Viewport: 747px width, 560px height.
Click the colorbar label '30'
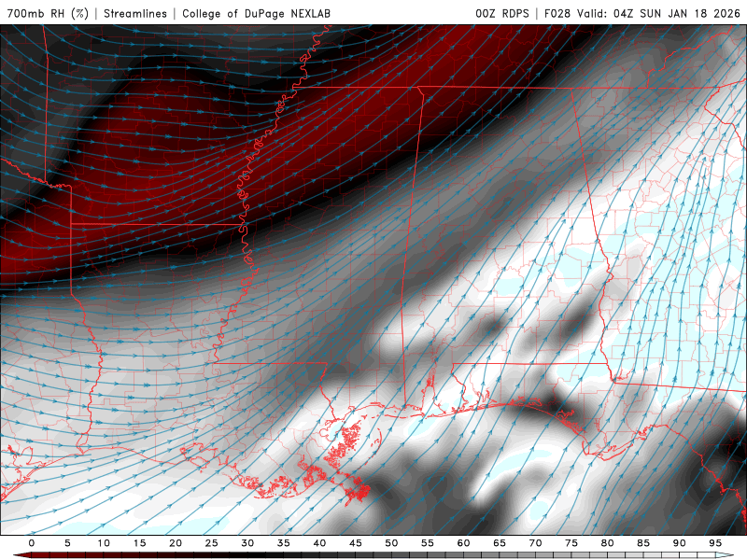pos(247,543)
